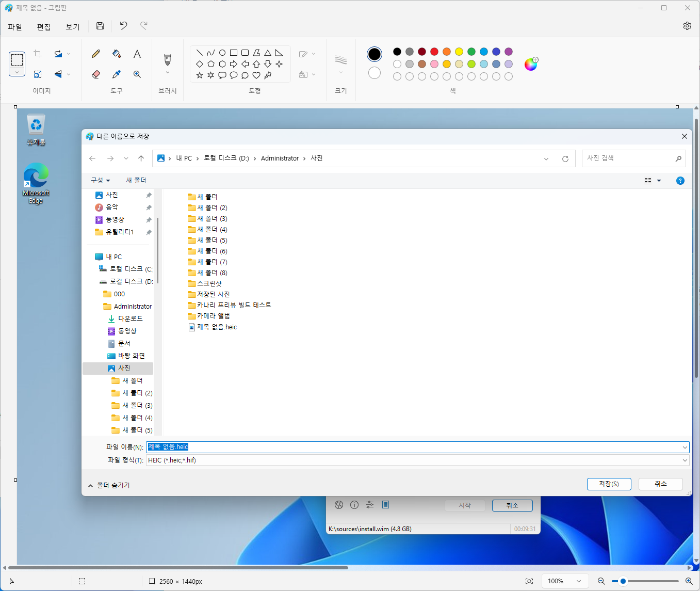Click the 취소 button in save dialog
Screen dimensions: 700x591
pyautogui.click(x=661, y=484)
